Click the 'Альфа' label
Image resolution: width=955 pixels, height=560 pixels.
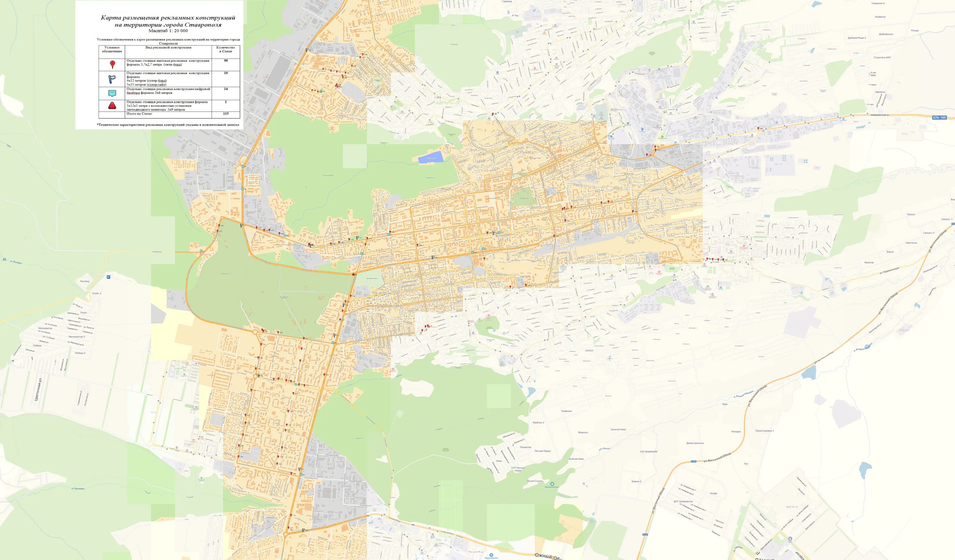click(x=714, y=493)
